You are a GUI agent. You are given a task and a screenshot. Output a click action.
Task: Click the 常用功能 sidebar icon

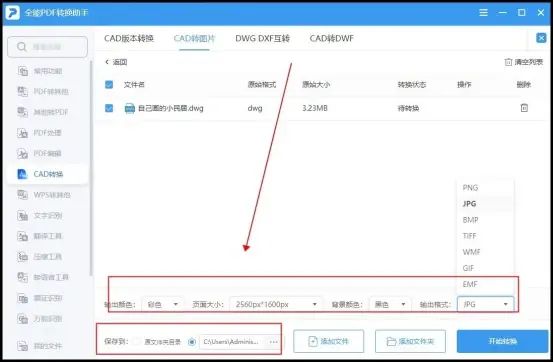23,71
